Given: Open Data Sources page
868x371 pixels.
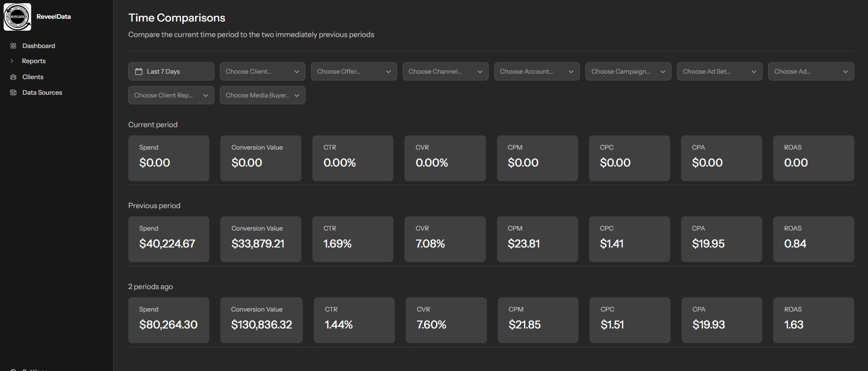Looking at the screenshot, I should tap(42, 92).
